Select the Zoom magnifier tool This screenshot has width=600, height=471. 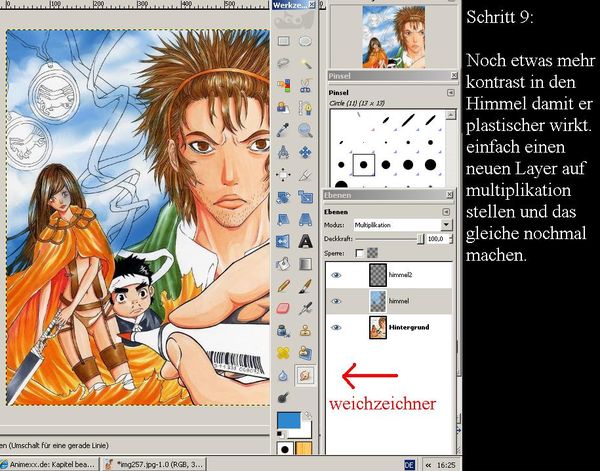(305, 130)
